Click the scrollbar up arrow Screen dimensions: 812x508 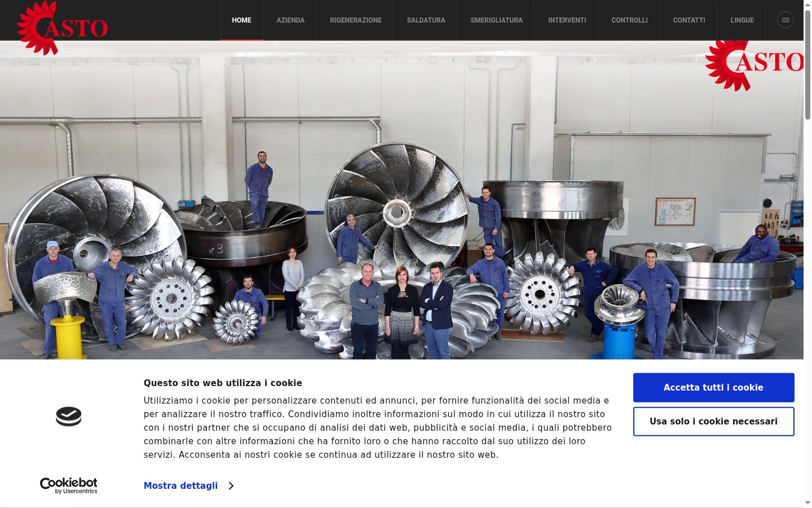(x=807, y=4)
